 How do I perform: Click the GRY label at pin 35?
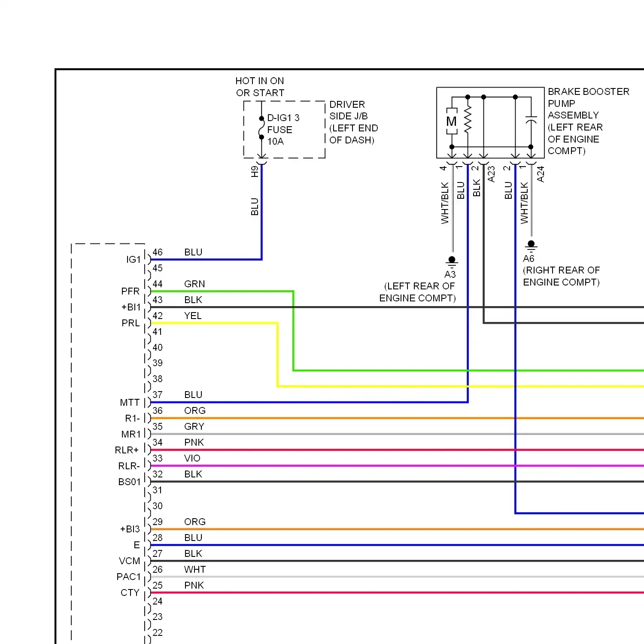click(x=194, y=426)
